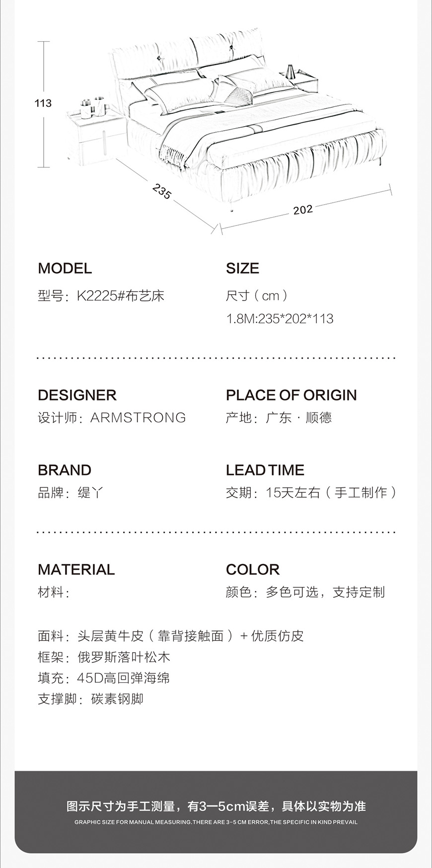Click origin text 广东·顺德
This screenshot has height=868, width=432.
tap(299, 417)
